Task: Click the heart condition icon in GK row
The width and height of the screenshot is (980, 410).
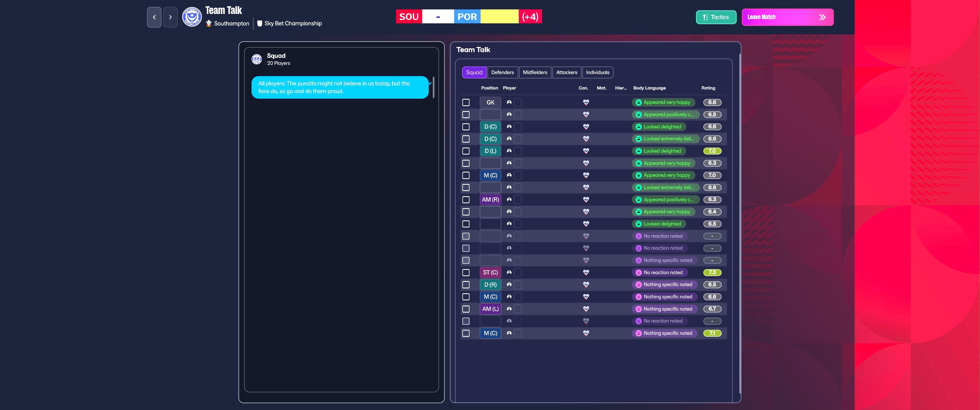Action: [586, 102]
